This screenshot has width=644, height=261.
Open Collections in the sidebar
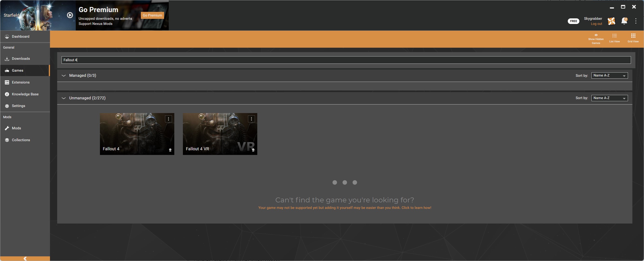[x=25, y=140]
